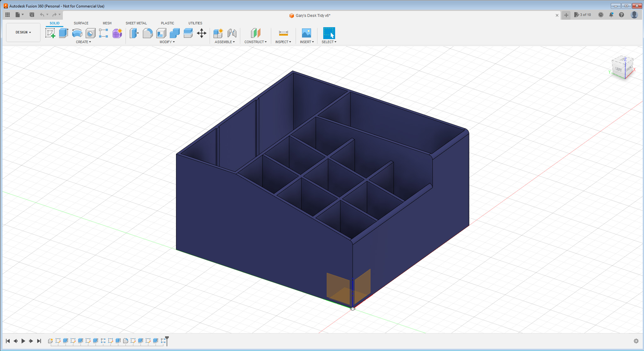Switch to the SURFACE ribbon tab
This screenshot has height=351, width=644.
(81, 23)
